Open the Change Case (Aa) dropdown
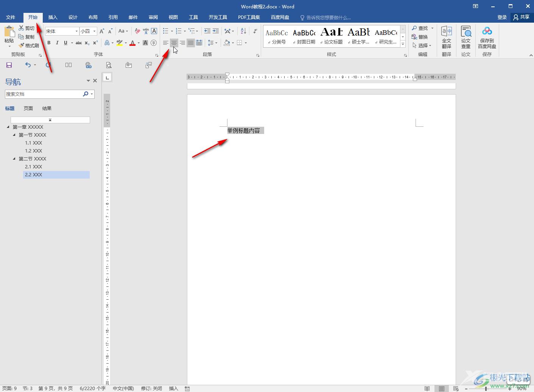Viewport: 534px width, 392px height. point(123,31)
